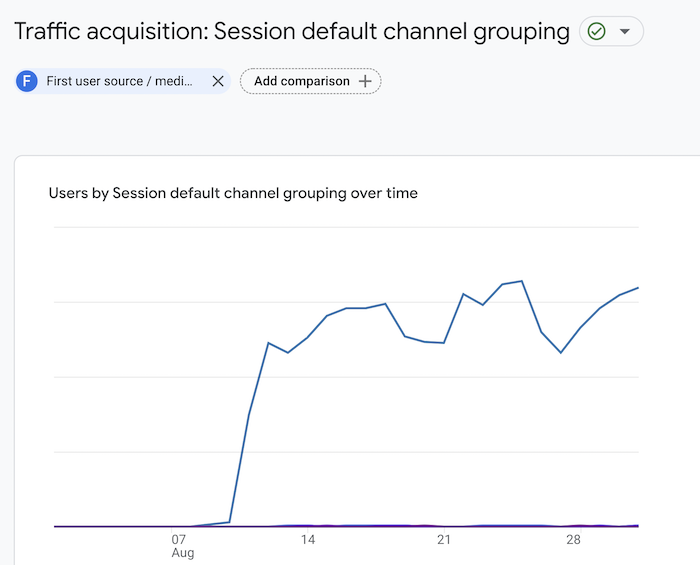Click the blue F badge icon
Viewport: 700px width, 565px height.
click(x=27, y=81)
